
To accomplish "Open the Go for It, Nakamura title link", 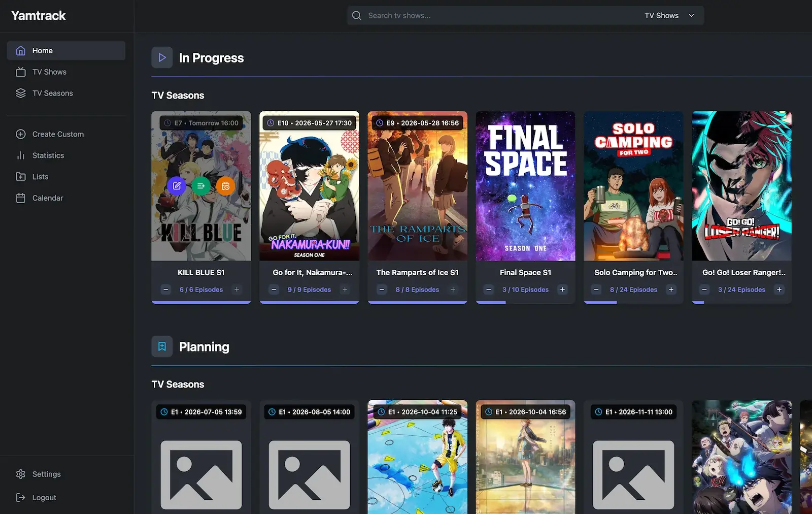I will click(313, 273).
